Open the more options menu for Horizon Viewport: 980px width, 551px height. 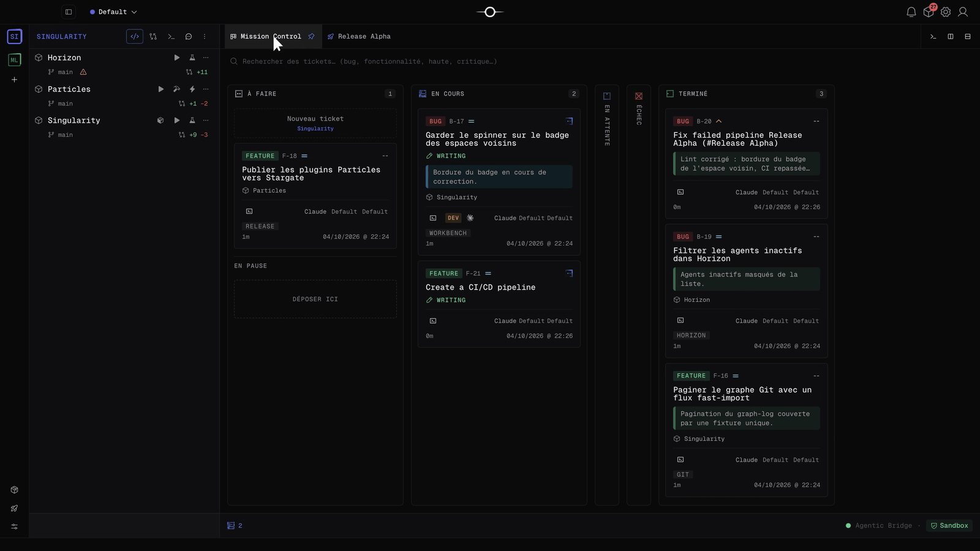point(206,58)
